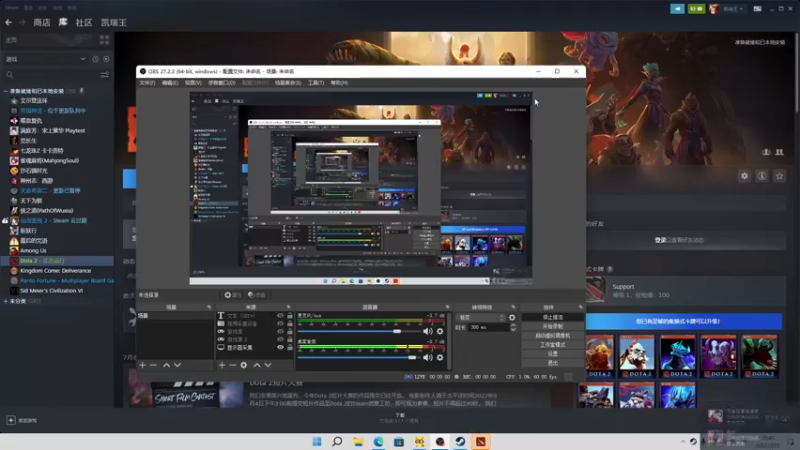Mute the microphone/Aux channel speaker icon

pos(428,331)
